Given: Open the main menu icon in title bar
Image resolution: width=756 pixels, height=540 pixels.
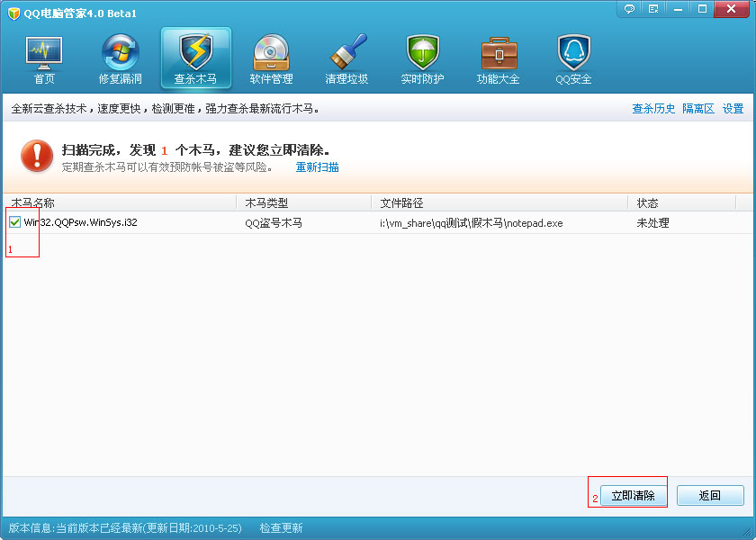Looking at the screenshot, I should 652,9.
